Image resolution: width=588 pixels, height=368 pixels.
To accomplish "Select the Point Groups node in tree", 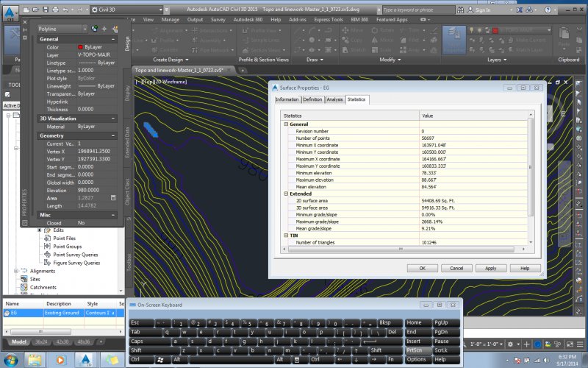I will (x=68, y=246).
